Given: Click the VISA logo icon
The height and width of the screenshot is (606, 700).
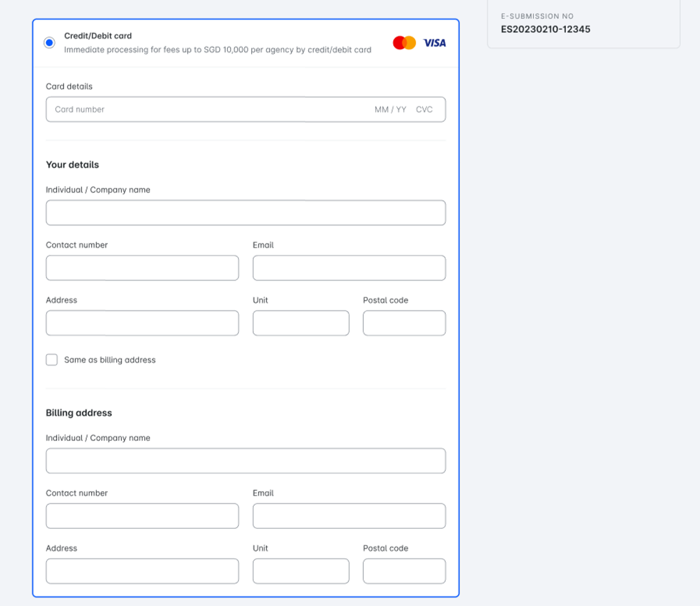Looking at the screenshot, I should tap(434, 43).
